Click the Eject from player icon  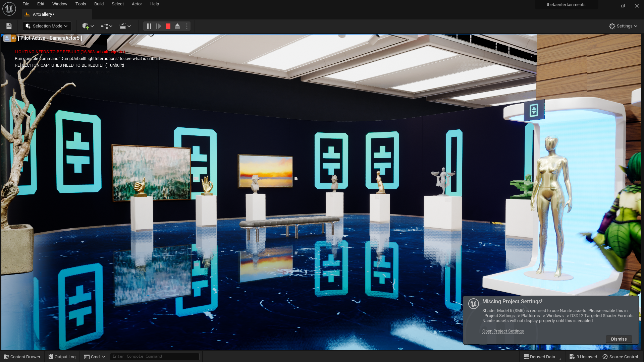tap(177, 26)
